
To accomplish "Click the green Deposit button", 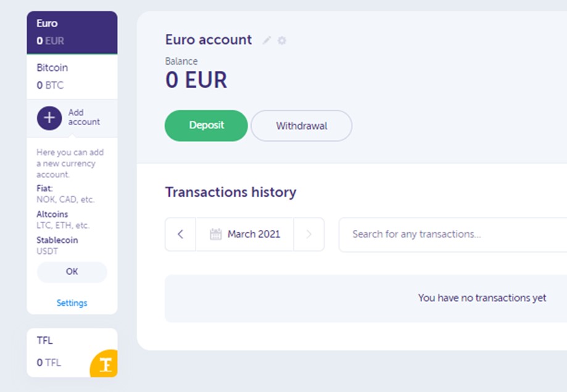I will click(x=206, y=125).
